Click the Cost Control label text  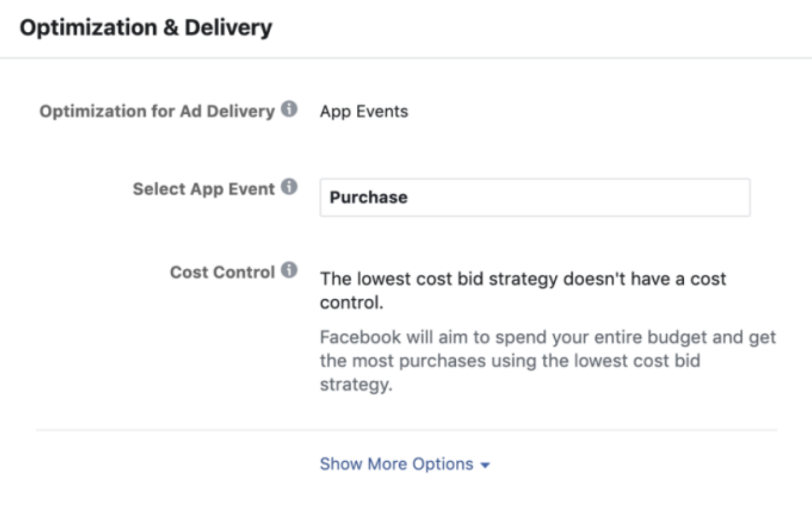coord(222,273)
